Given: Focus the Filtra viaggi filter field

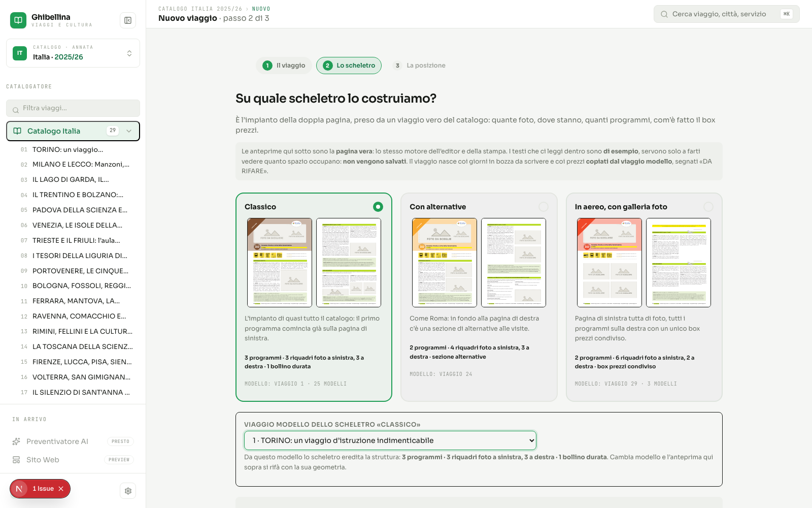Looking at the screenshot, I should tap(73, 108).
